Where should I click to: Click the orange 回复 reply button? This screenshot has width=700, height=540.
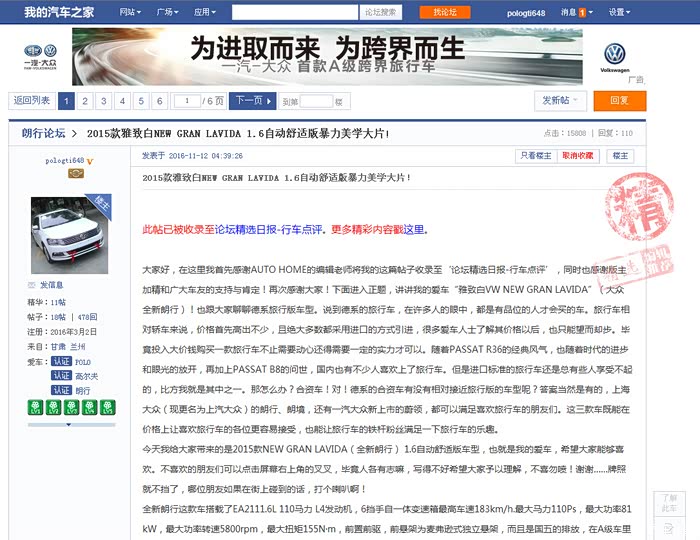620,100
